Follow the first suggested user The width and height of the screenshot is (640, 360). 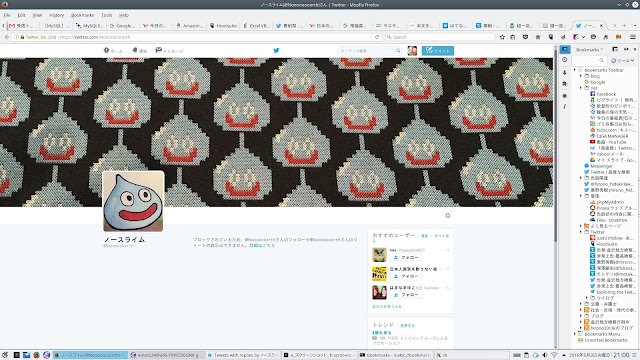406,258
